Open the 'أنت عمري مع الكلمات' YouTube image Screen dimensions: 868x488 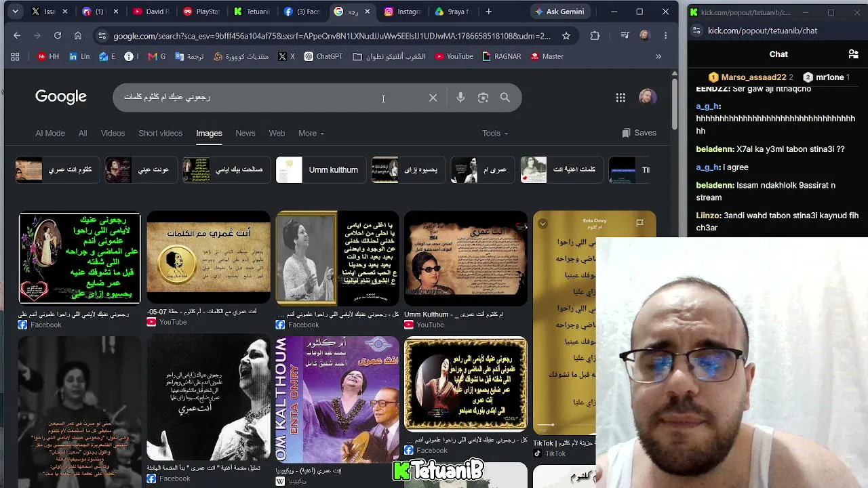[x=209, y=258]
